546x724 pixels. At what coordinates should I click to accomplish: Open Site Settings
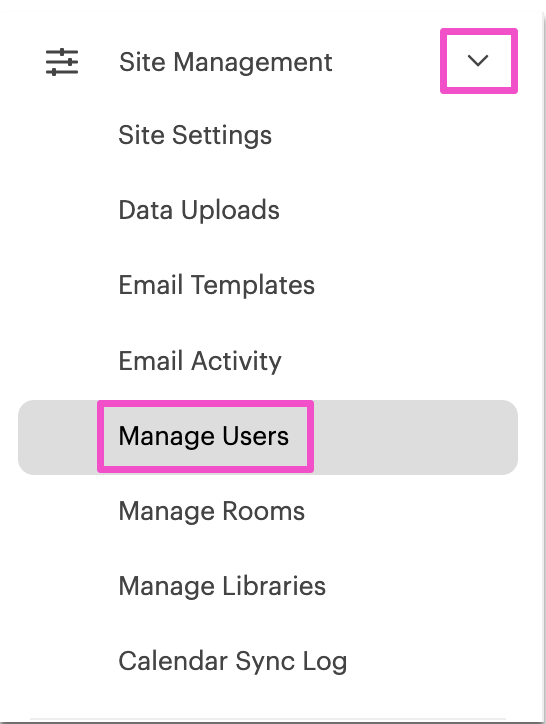click(195, 135)
